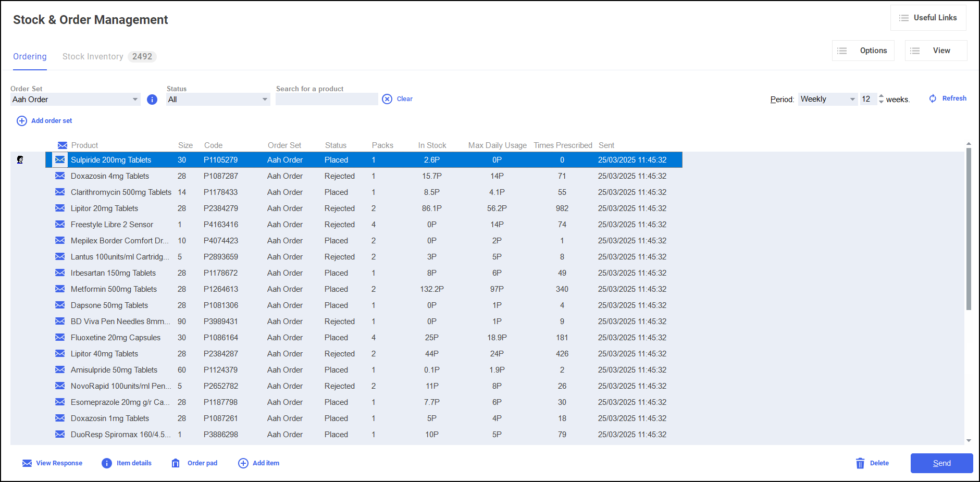The height and width of the screenshot is (482, 980).
Task: Click the envelope icon beside Doxazosin 4mg Tablets
Action: (60, 176)
